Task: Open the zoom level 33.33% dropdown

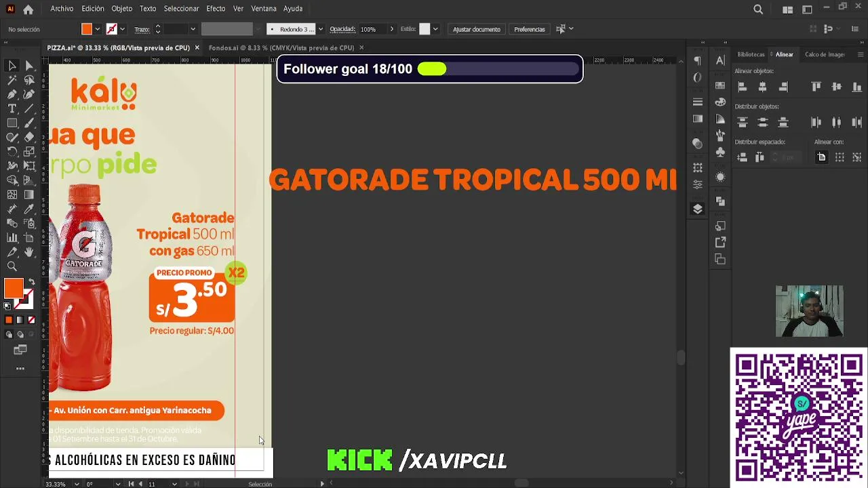Action: 77,484
